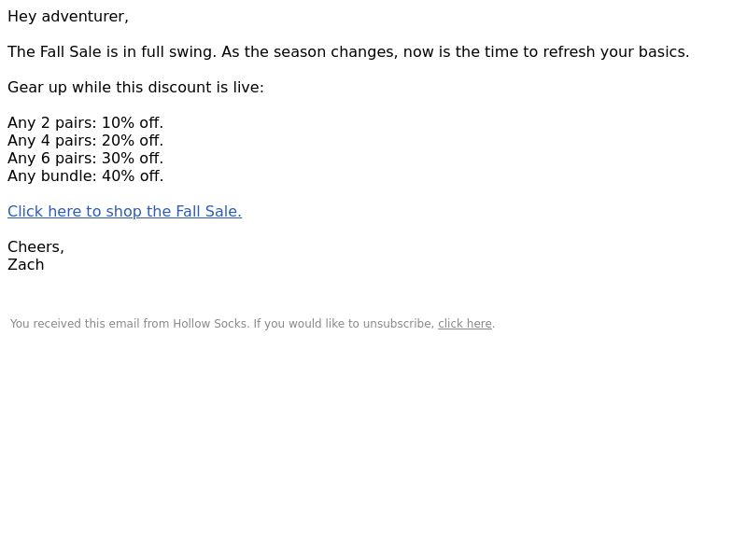The width and height of the screenshot is (747, 560).
Task: Select the 'Any 6 pairs' text
Action: tap(52, 158)
